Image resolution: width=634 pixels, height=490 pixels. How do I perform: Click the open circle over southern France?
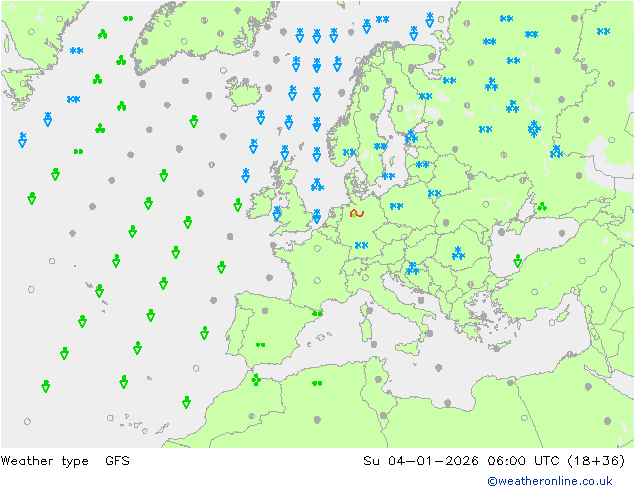tap(317, 281)
